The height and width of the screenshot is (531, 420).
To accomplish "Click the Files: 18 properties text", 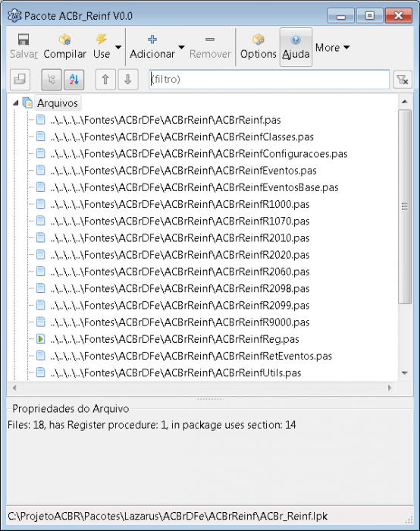I will point(152,425).
